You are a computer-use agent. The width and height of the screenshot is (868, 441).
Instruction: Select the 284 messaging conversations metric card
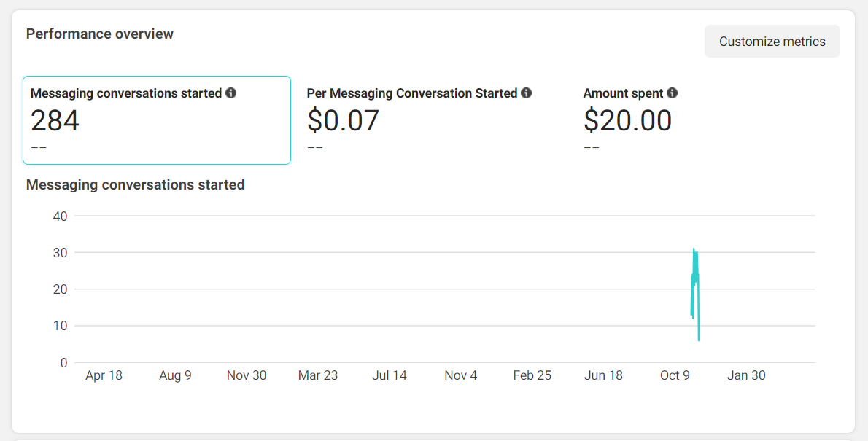[x=157, y=120]
